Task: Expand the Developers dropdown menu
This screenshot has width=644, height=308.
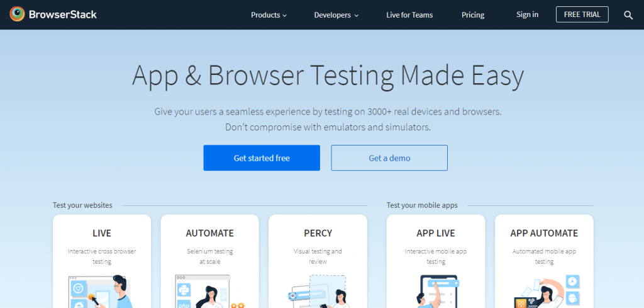Action: pos(336,15)
